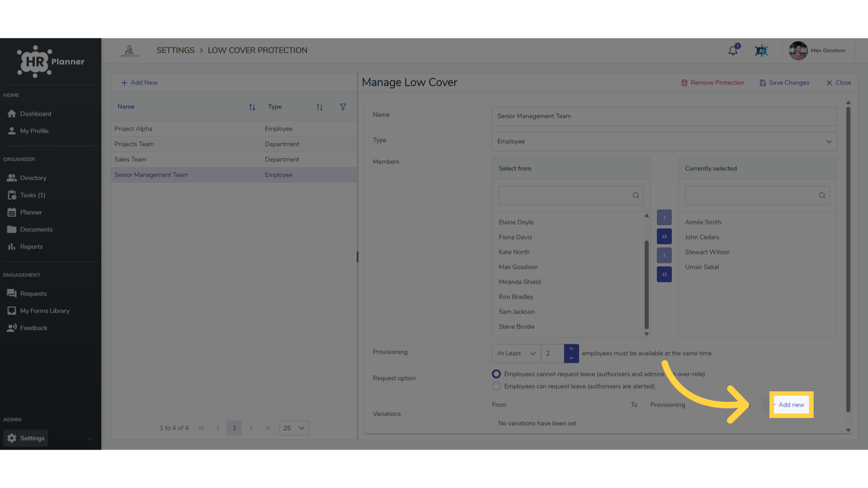The width and height of the screenshot is (868, 488).
Task: Open Tasks (1) in sidebar
Action: pos(27,195)
